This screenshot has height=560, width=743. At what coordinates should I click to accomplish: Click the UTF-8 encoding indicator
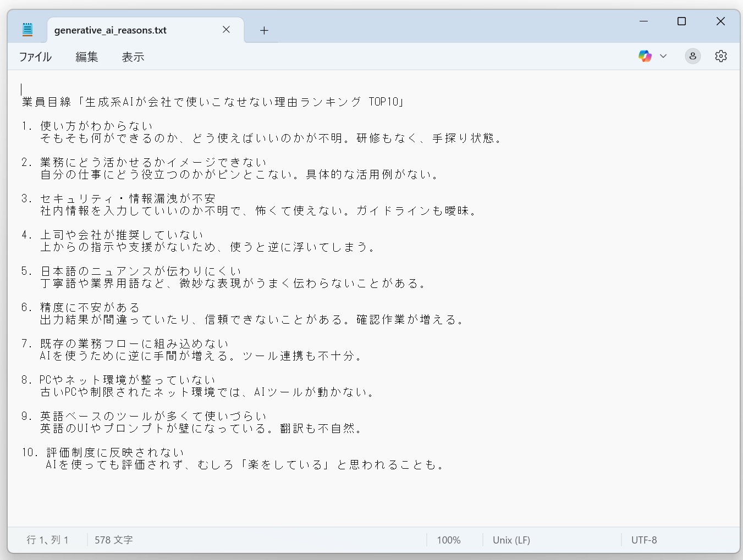643,540
